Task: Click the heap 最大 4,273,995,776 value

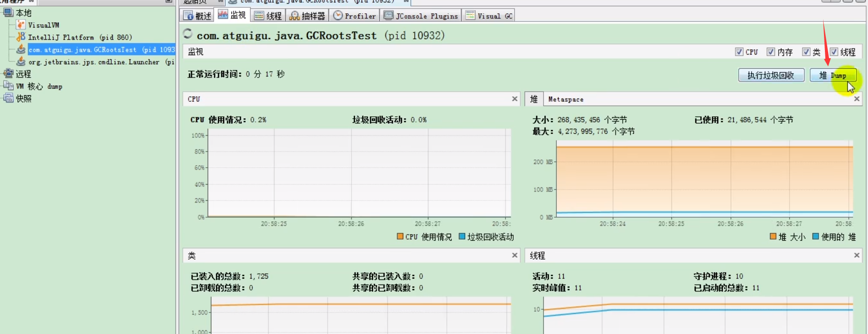Action: [596, 131]
